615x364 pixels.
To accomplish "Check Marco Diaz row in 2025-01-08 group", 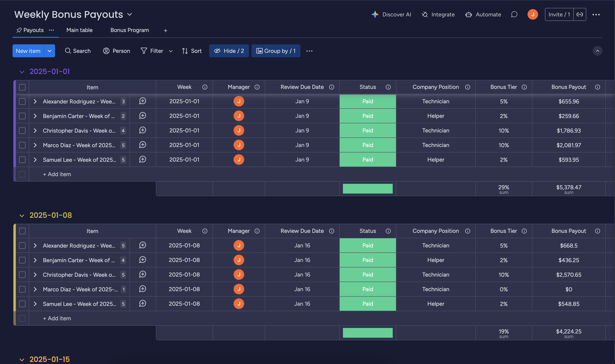I will pos(22,289).
